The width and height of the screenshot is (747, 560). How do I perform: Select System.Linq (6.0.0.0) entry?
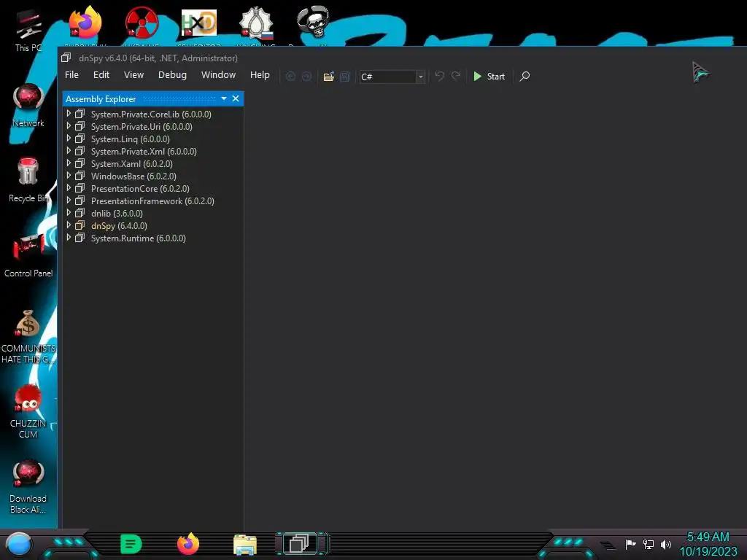130,139
